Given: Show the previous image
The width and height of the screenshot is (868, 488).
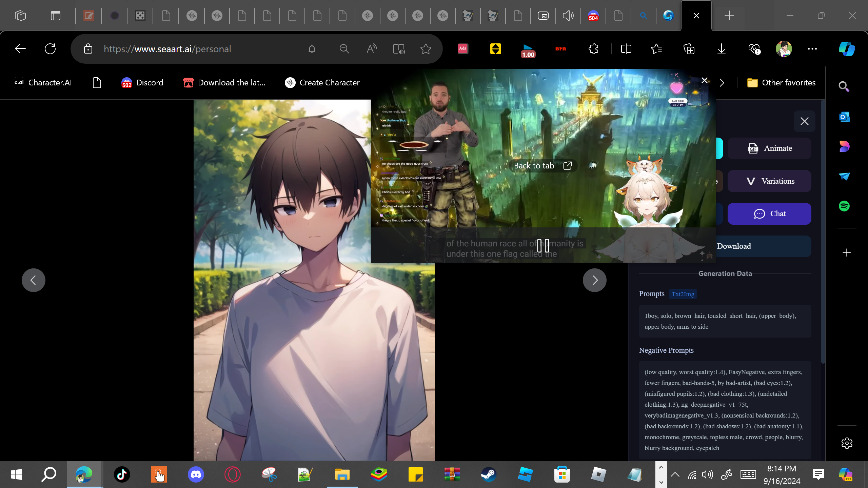Looking at the screenshot, I should pyautogui.click(x=33, y=280).
